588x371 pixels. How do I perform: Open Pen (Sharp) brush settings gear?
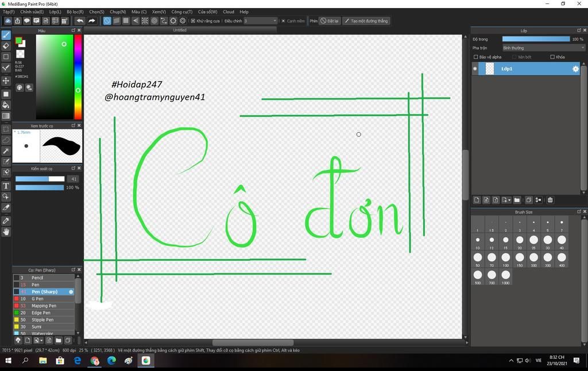(x=71, y=292)
